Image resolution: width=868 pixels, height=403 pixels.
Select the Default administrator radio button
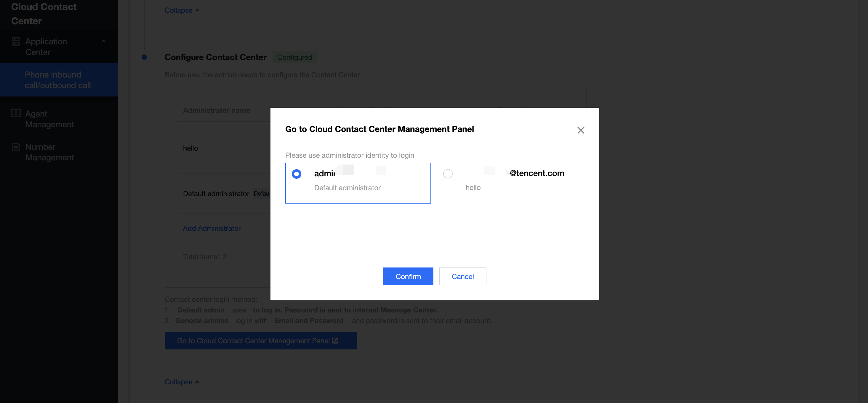[x=297, y=174]
